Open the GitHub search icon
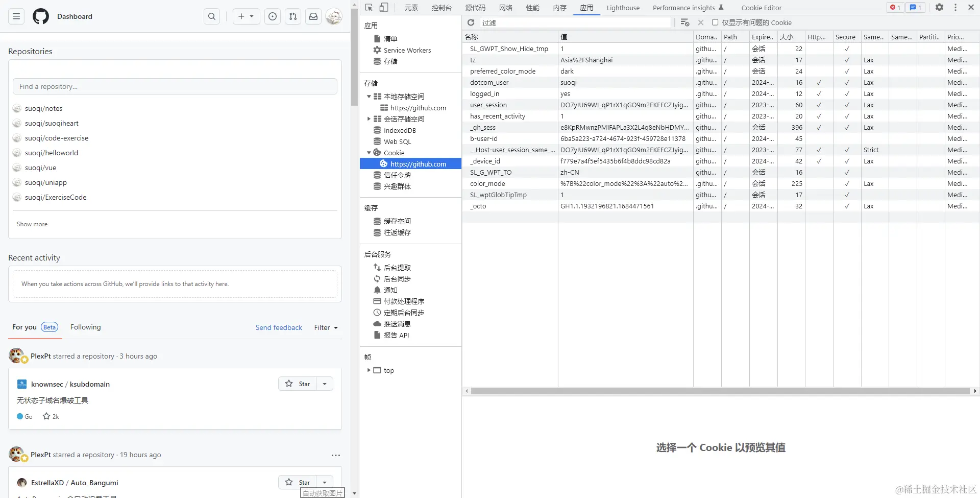This screenshot has height=498, width=980. (212, 16)
